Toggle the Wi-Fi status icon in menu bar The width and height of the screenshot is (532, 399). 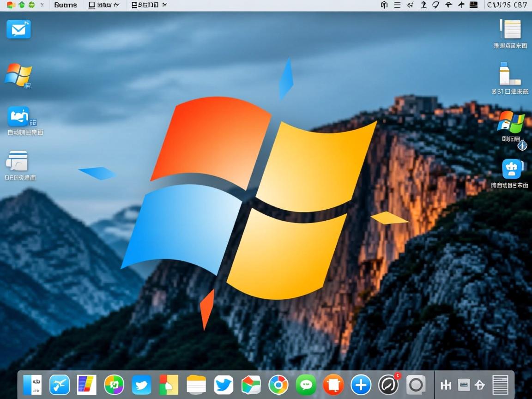pos(448,5)
